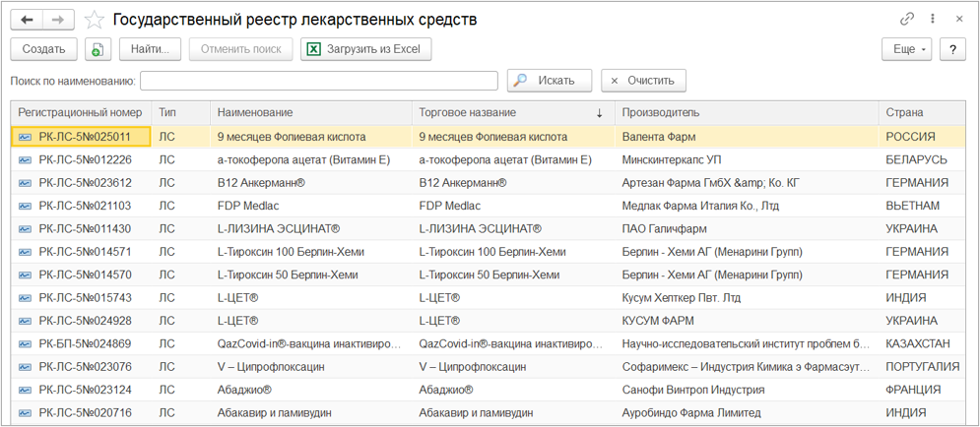Sort by Страна column header
980x427 pixels.
pos(923,112)
